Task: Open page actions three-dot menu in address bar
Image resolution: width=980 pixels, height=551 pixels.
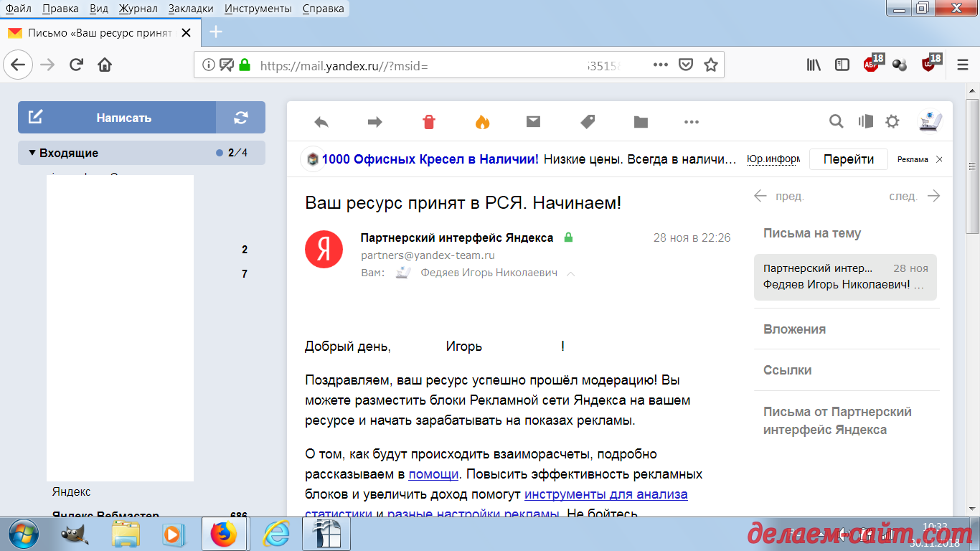Action: (661, 65)
